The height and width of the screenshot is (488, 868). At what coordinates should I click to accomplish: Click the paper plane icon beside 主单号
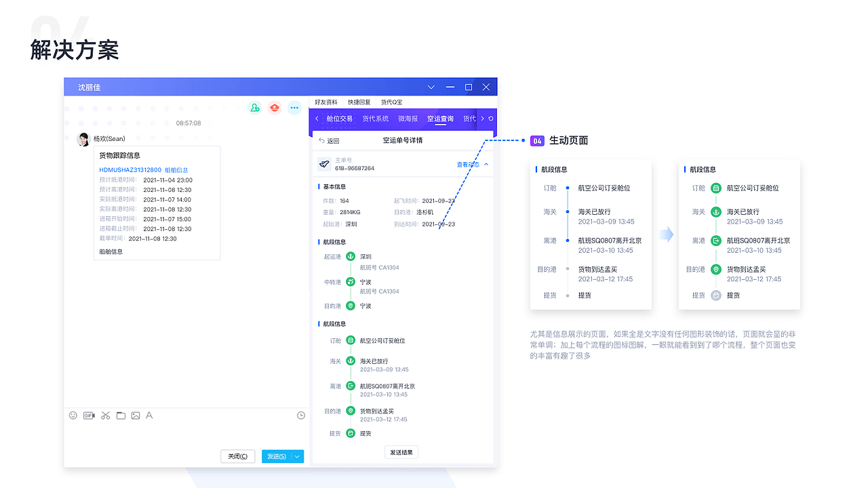pyautogui.click(x=324, y=163)
